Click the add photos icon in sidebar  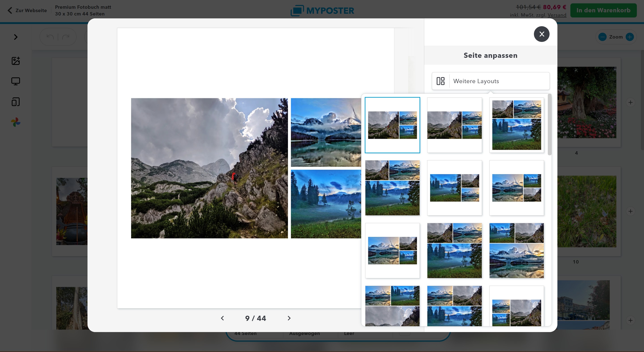coord(15,61)
